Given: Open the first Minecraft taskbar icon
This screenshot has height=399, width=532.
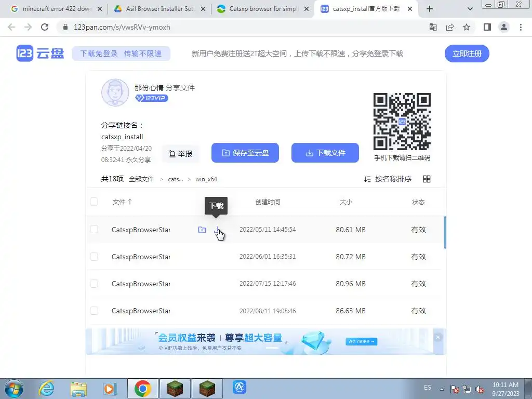Looking at the screenshot, I should (x=175, y=389).
